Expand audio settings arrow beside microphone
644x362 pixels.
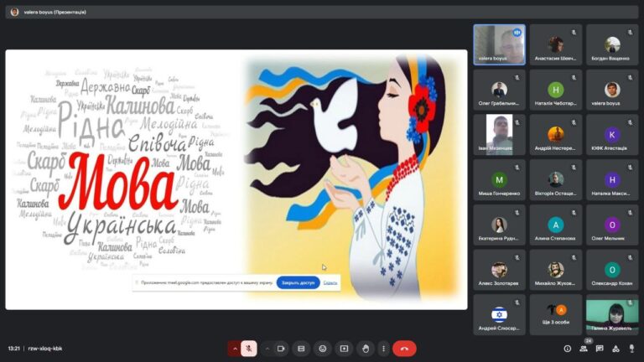235,349
